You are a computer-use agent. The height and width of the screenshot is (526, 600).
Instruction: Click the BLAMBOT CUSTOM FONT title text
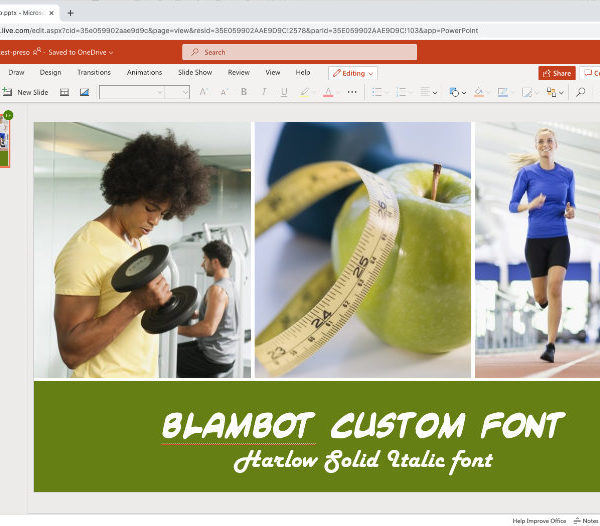coord(364,425)
